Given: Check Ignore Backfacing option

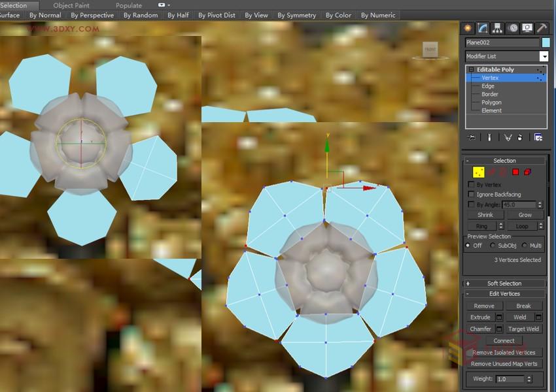Looking at the screenshot, I should [x=470, y=194].
